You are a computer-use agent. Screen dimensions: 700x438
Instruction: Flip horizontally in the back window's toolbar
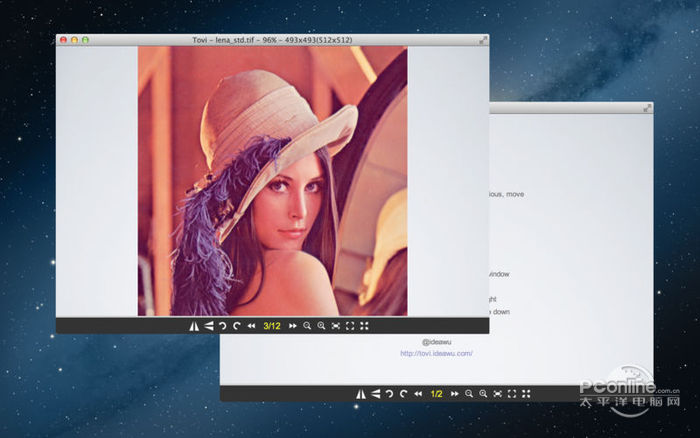[359, 394]
